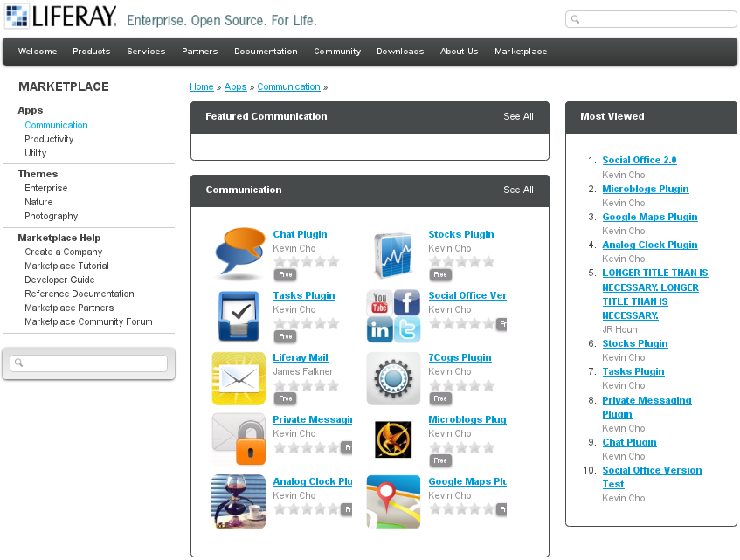Open Developer Guide help link

pyautogui.click(x=60, y=280)
